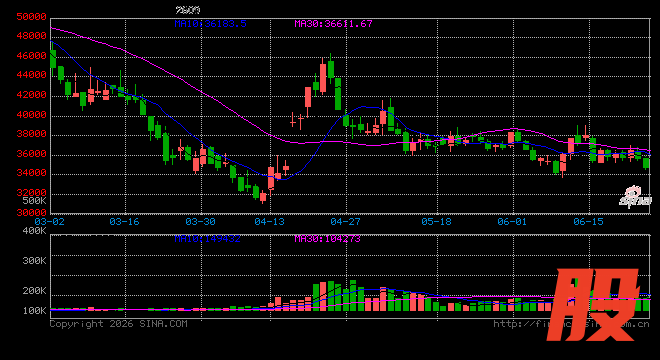Image resolution: width=660 pixels, height=360 pixels.
Task: Select the 48000 price axis label
Action: (31, 36)
